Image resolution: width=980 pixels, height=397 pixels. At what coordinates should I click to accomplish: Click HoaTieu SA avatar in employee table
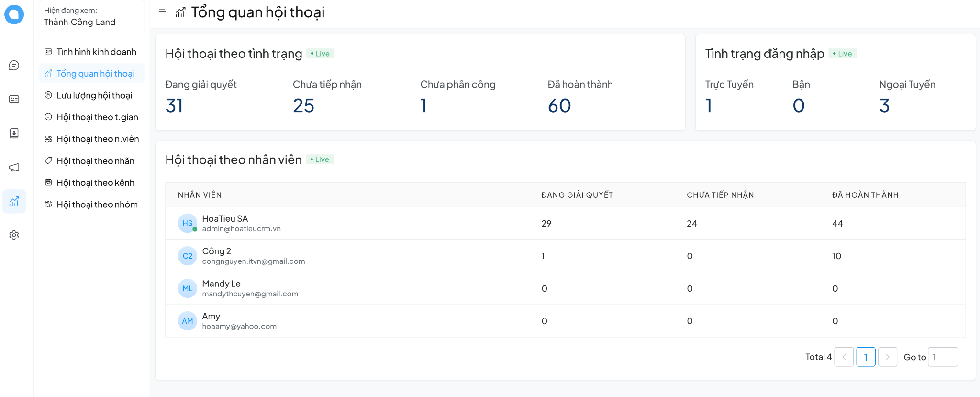(x=187, y=223)
